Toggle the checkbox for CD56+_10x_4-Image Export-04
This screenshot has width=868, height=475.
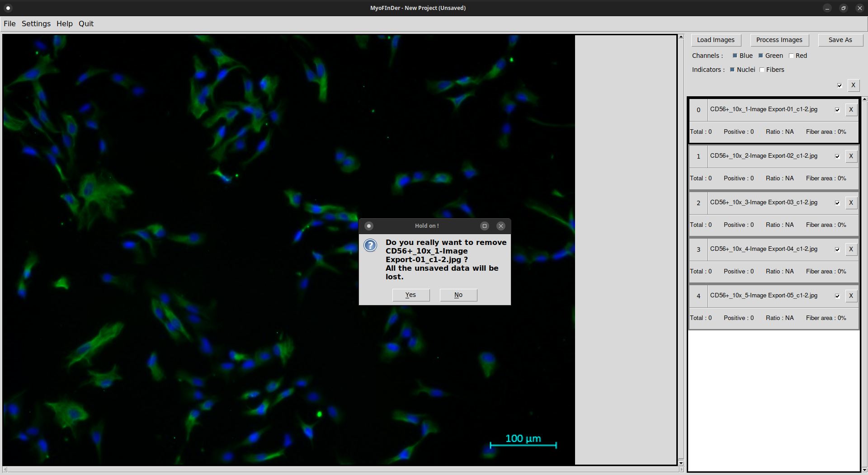point(837,249)
